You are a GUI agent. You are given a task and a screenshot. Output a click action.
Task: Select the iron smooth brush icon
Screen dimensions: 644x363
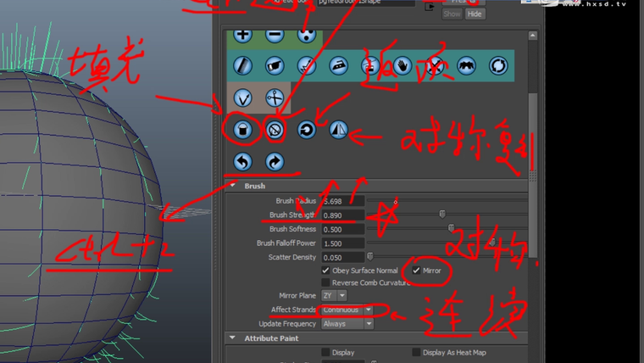point(338,65)
